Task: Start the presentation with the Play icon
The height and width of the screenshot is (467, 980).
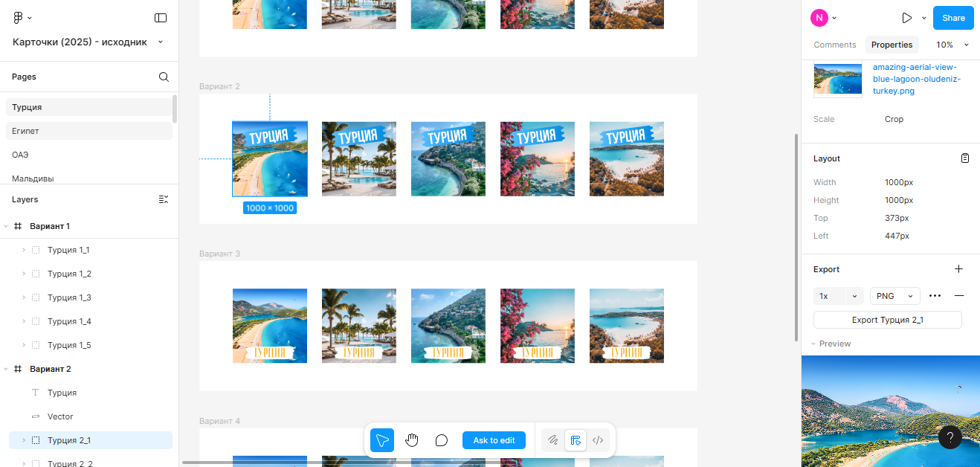Action: (x=906, y=18)
